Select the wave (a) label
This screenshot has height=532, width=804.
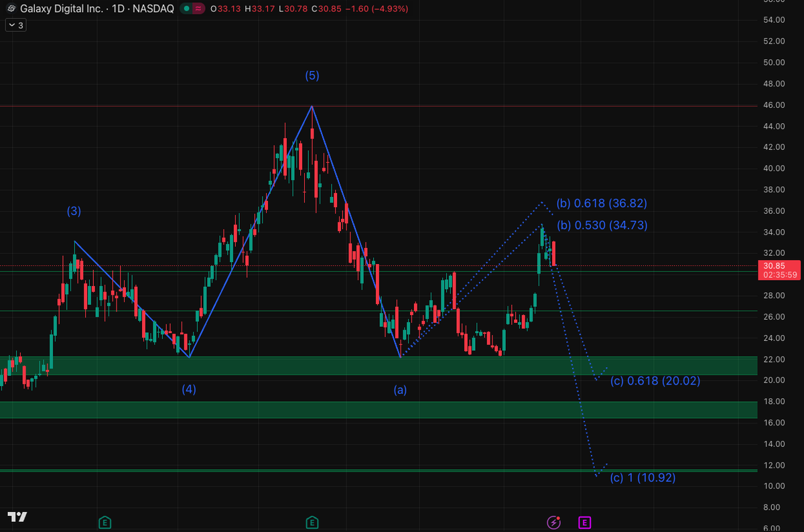point(400,389)
